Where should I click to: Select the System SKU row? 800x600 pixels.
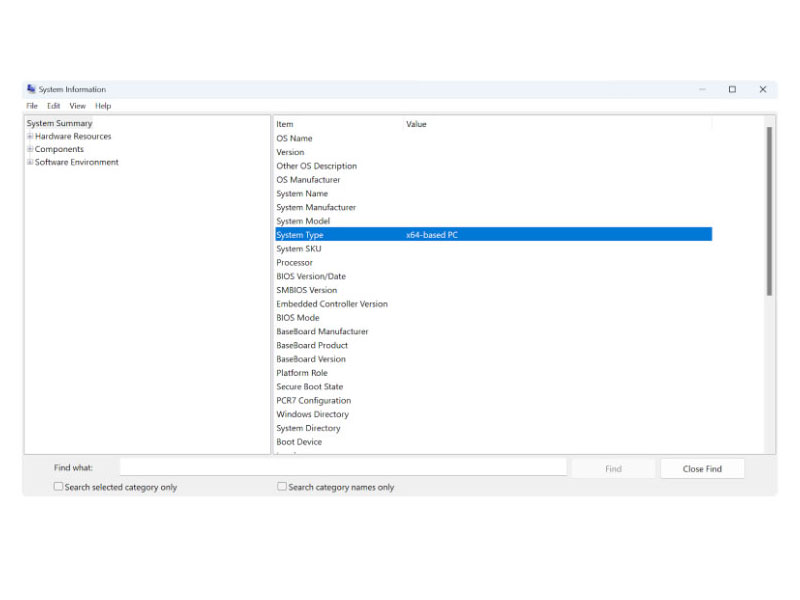tap(493, 248)
